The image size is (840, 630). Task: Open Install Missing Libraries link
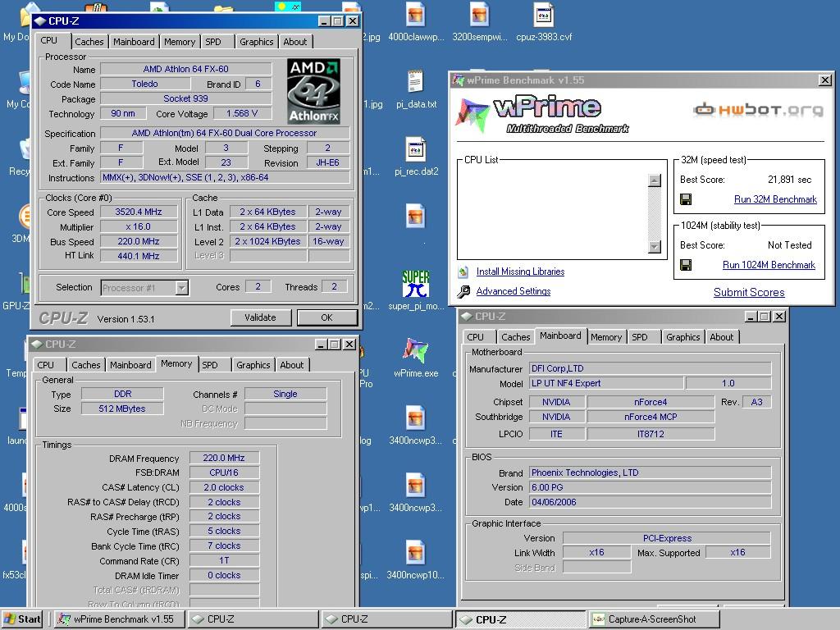coord(520,272)
